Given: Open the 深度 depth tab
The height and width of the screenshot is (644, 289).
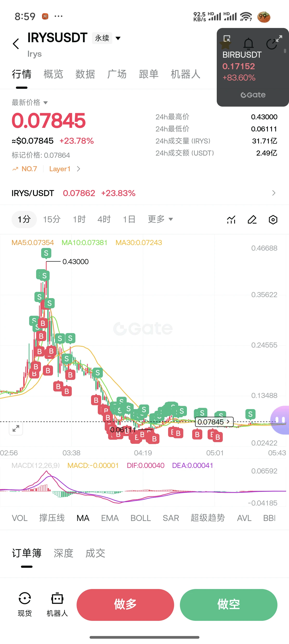Looking at the screenshot, I should pos(63,553).
